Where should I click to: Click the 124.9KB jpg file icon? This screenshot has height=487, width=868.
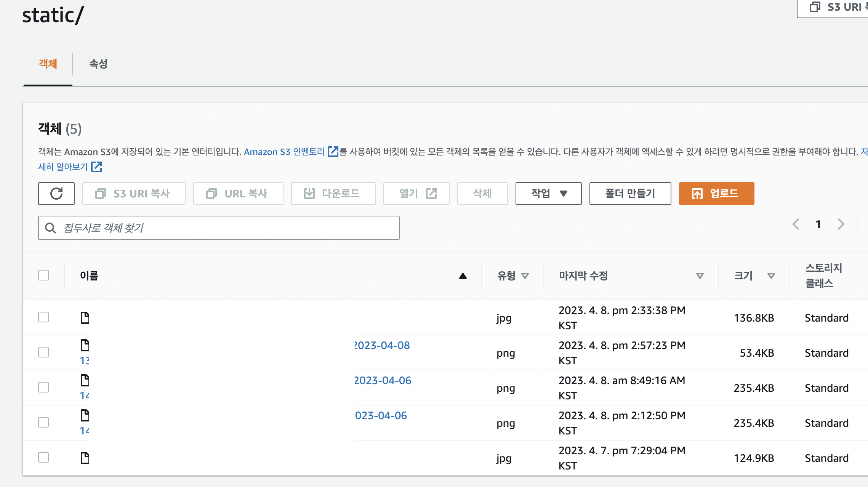(x=85, y=458)
